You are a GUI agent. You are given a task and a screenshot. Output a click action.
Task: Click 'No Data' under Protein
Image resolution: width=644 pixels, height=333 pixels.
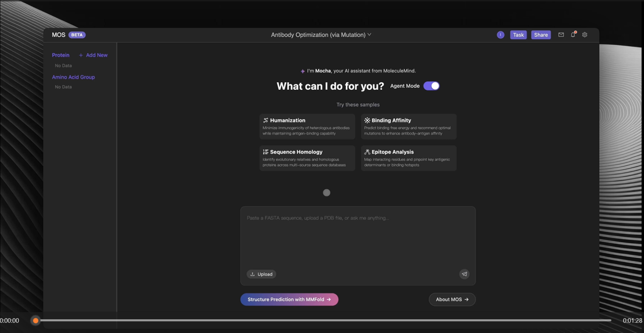click(x=63, y=65)
